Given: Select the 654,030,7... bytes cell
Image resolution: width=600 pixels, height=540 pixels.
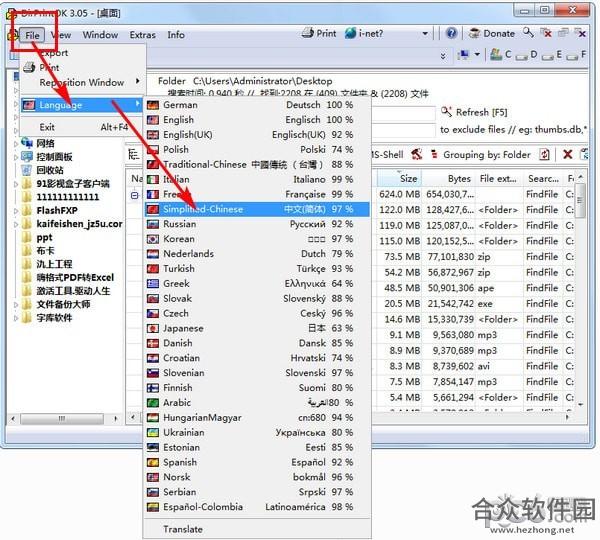Looking at the screenshot, I should point(450,194).
